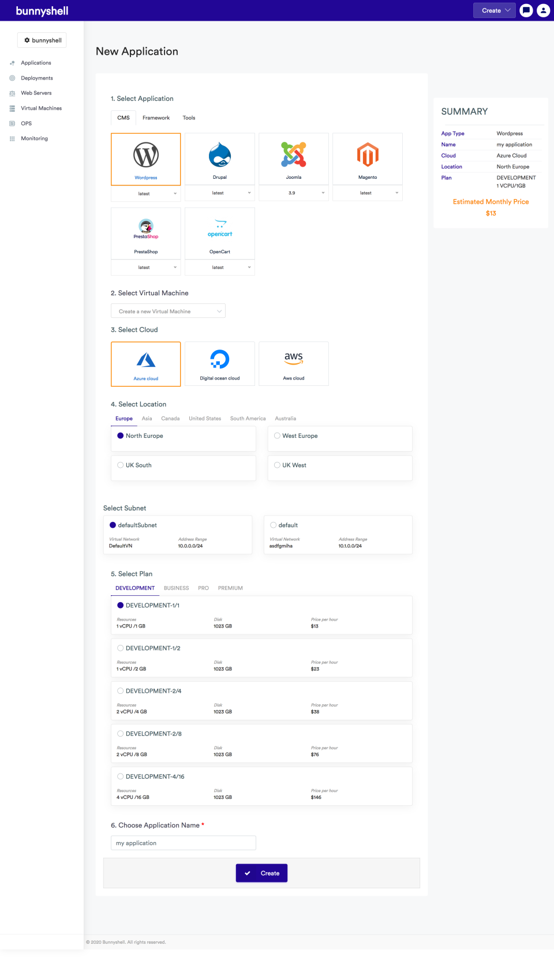Image resolution: width=554 pixels, height=980 pixels.
Task: Select the Drupal application logo
Action: coord(220,155)
